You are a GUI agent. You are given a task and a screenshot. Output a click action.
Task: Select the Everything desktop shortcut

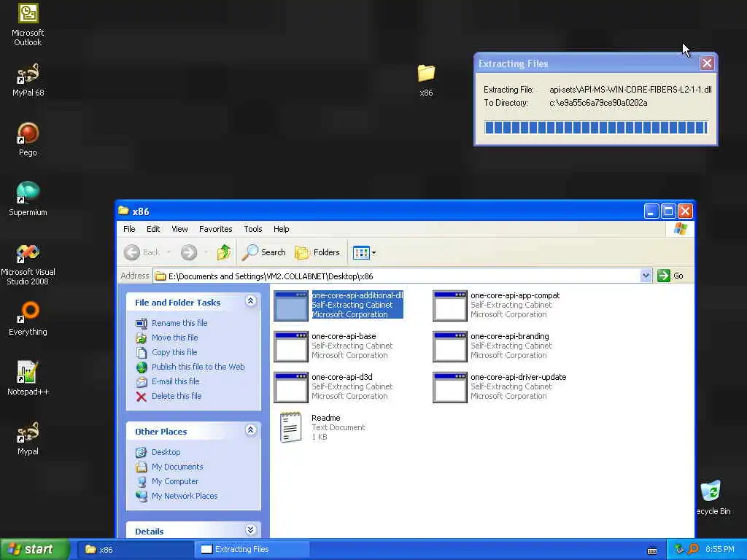click(28, 319)
